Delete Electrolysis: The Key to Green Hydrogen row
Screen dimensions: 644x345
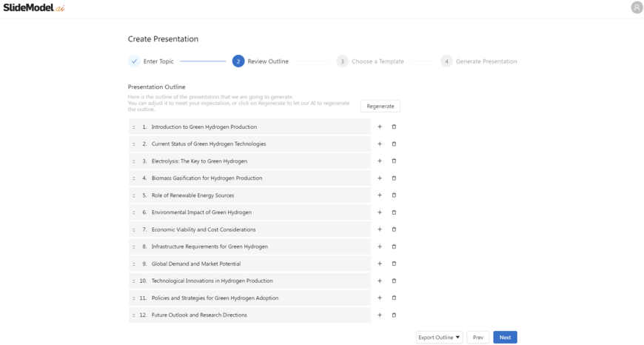(x=394, y=161)
